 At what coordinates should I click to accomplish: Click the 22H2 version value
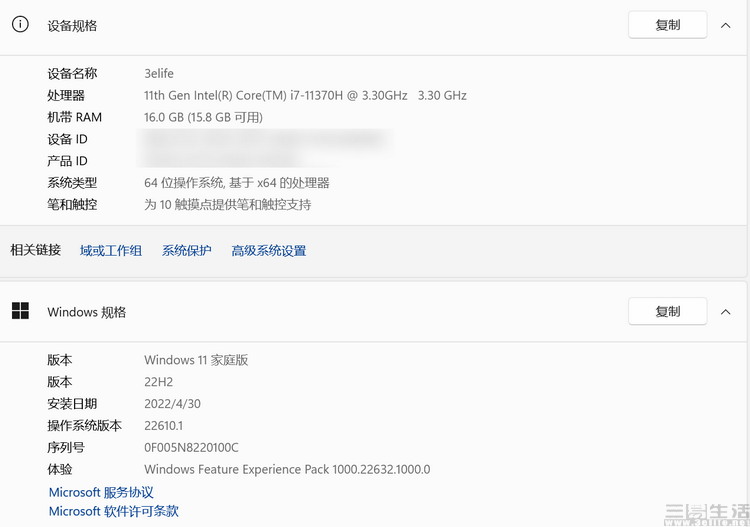click(159, 382)
